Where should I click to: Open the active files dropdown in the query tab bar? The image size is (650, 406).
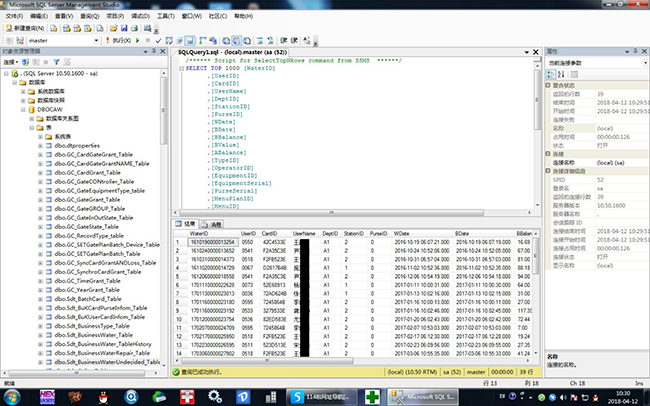526,52
